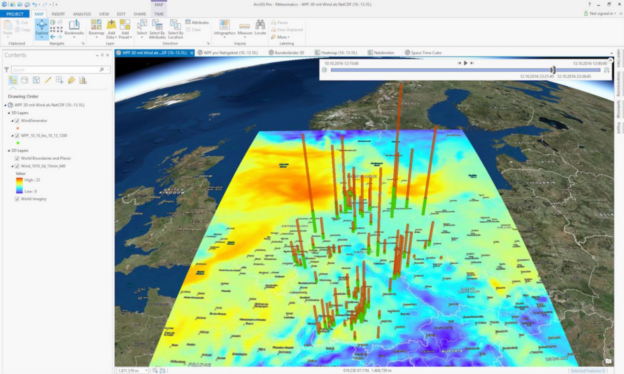624x374 pixels.
Task: Switch Contents to List By Charts
Action: pyautogui.click(x=83, y=80)
